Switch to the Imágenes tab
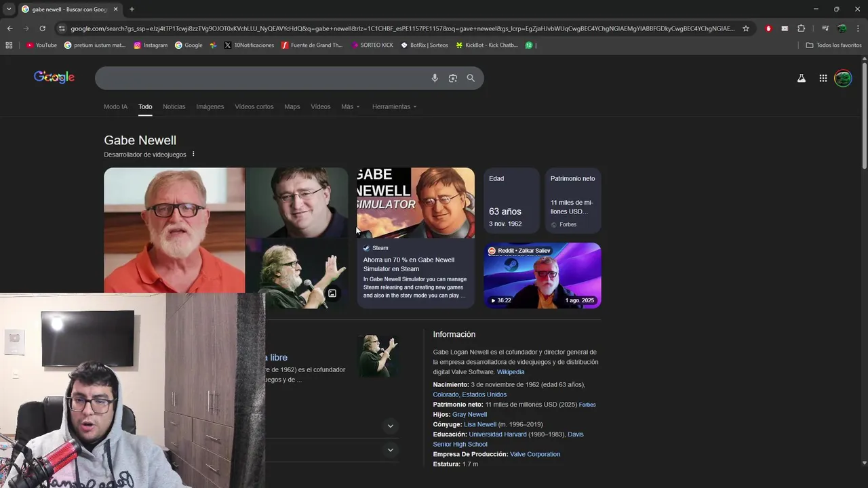This screenshot has width=868, height=488. [210, 106]
